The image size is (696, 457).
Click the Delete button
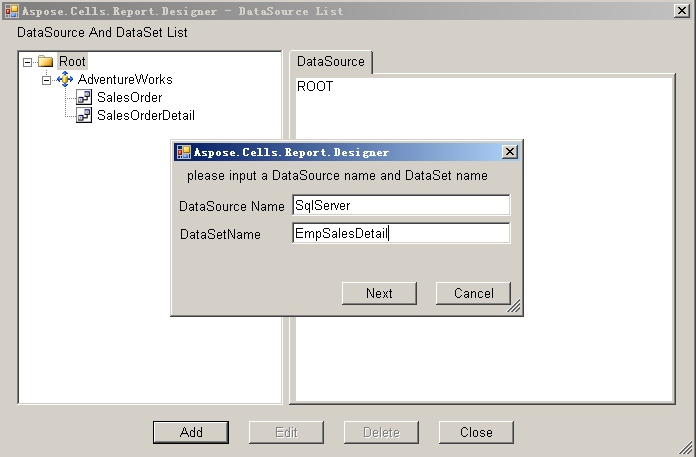pyautogui.click(x=381, y=432)
